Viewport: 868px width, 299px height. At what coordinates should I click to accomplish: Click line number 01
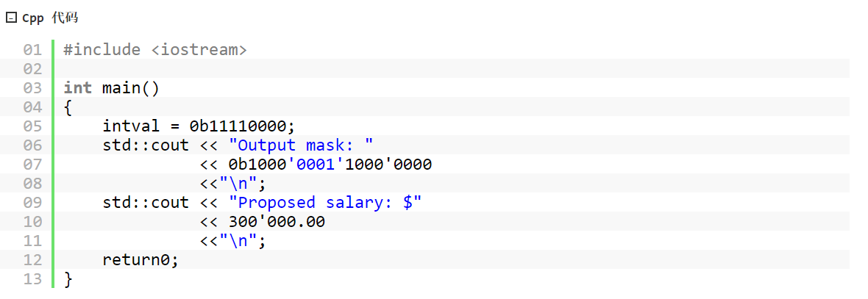(x=32, y=50)
